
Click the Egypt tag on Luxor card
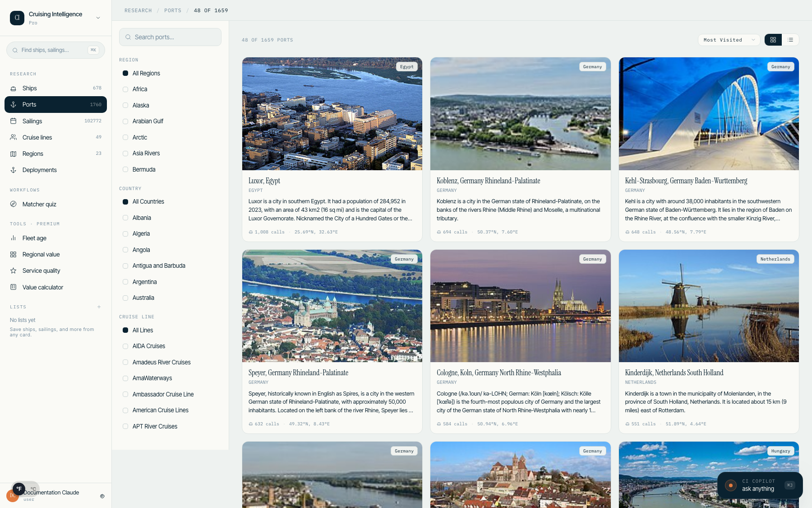[x=407, y=67]
